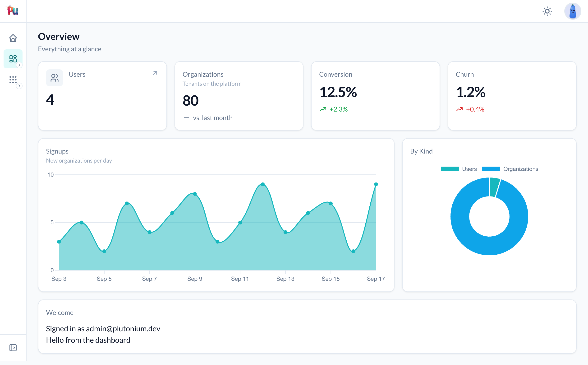
Task: Open Users card via arrow icon
Action: pos(155,73)
